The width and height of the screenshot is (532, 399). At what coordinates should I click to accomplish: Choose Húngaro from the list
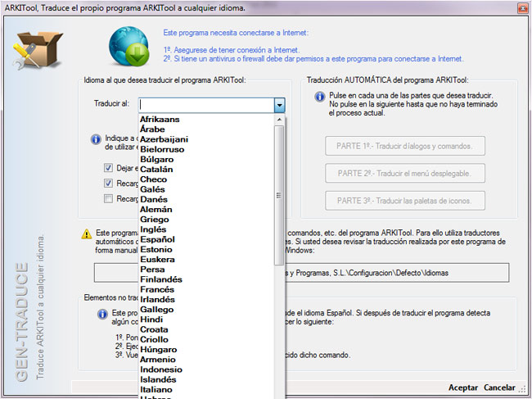[206, 349]
